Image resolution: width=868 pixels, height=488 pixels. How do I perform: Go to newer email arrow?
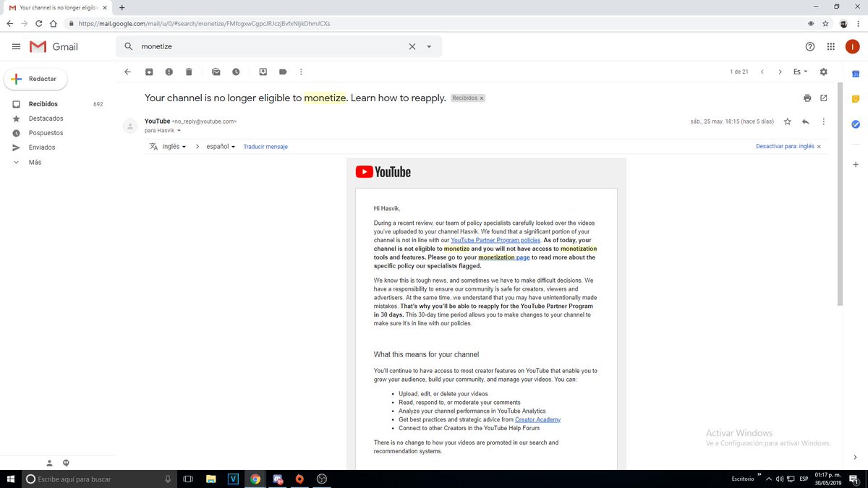coord(762,72)
